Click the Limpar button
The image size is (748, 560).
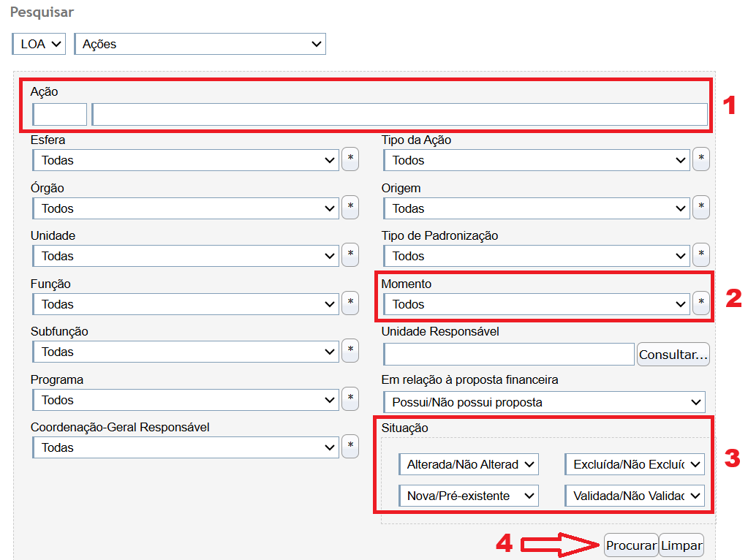coord(681,546)
